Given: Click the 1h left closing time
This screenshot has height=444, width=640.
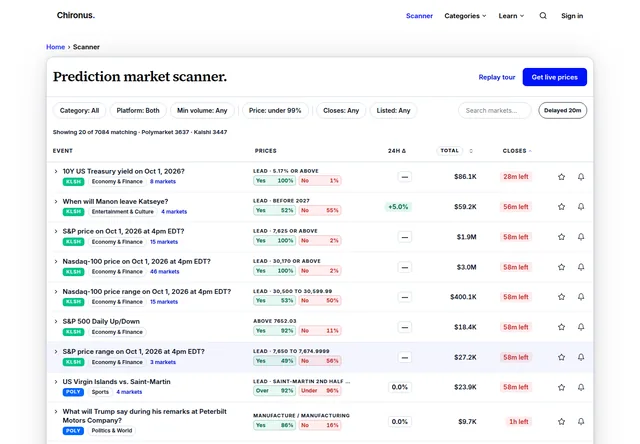Looking at the screenshot, I should pyautogui.click(x=518, y=422).
